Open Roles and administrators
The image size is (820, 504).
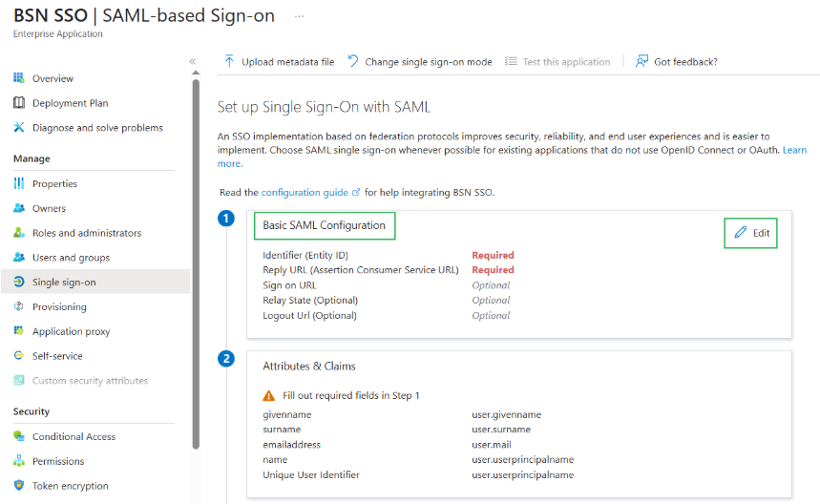pos(87,233)
